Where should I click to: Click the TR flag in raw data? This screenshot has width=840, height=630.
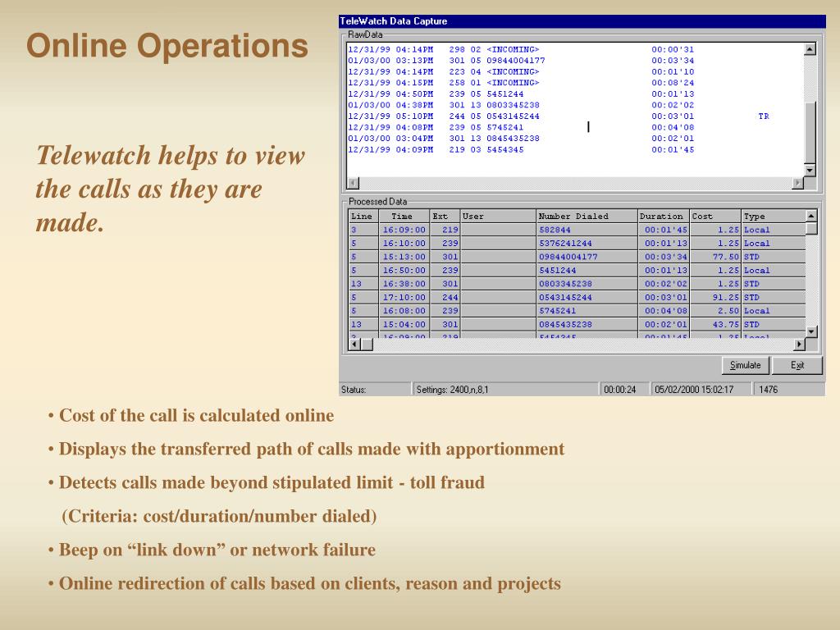764,116
